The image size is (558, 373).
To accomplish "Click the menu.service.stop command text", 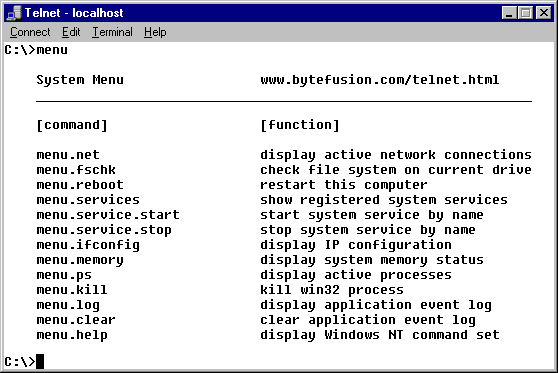I will pyautogui.click(x=104, y=230).
